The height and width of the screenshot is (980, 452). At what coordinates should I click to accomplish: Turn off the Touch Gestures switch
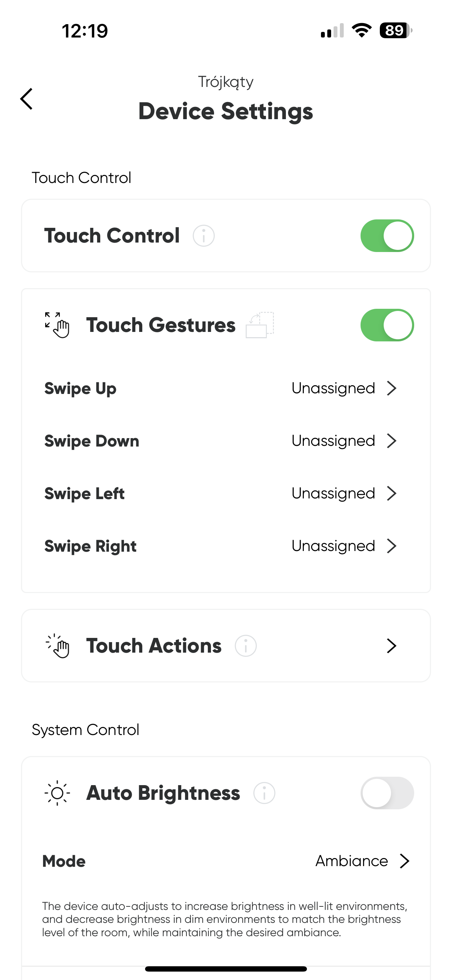click(387, 325)
